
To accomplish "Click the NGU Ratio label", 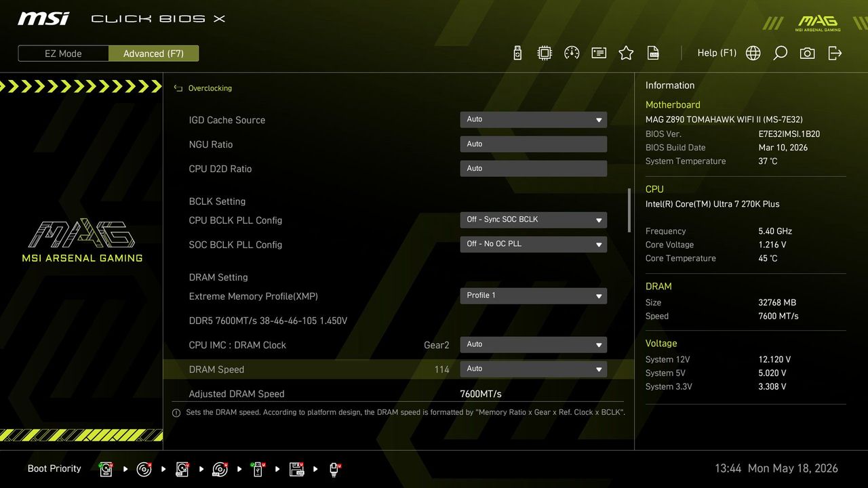I will (210, 144).
